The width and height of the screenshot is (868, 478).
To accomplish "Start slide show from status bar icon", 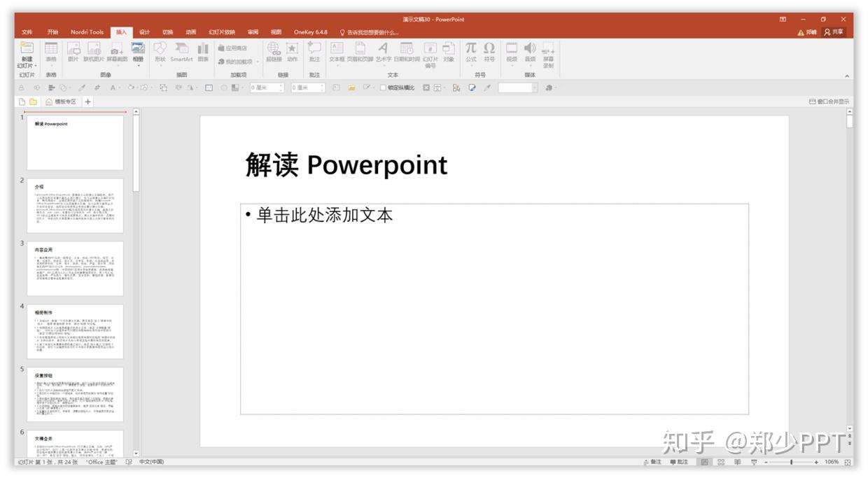I will click(x=754, y=462).
